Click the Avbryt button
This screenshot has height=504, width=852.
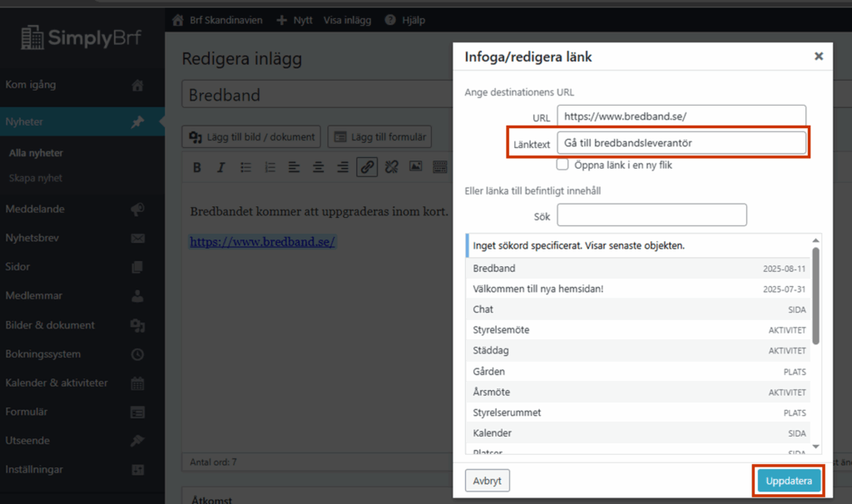tap(488, 481)
